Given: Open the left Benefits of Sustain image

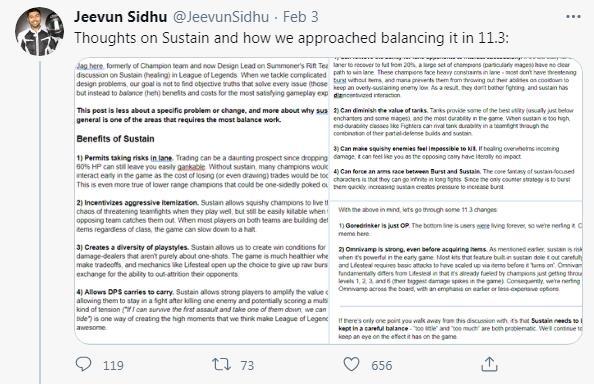Looking at the screenshot, I should (x=202, y=201).
